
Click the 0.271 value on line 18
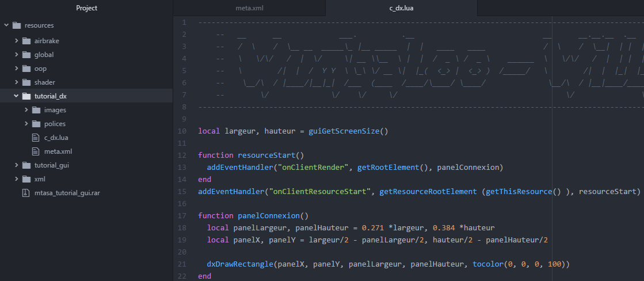[373, 228]
